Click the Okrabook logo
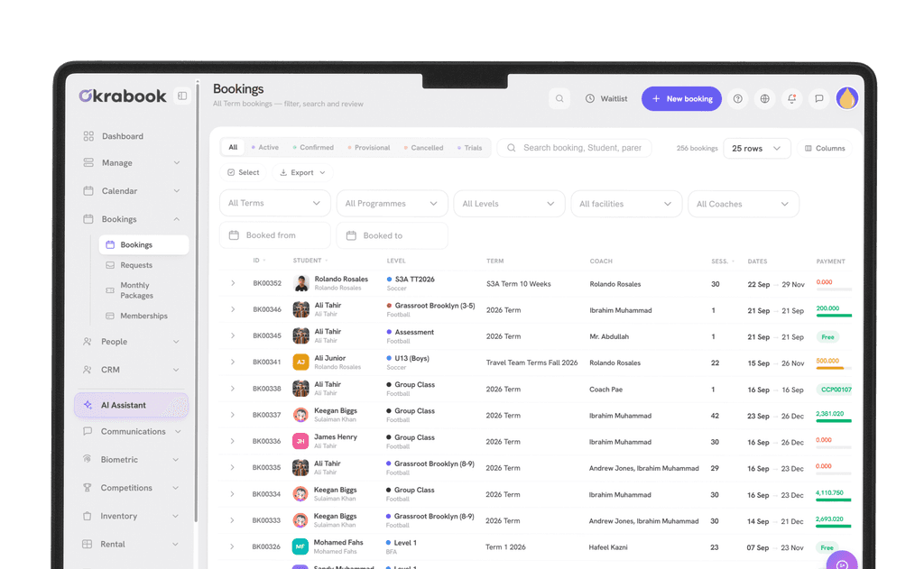924x569 pixels. point(123,96)
